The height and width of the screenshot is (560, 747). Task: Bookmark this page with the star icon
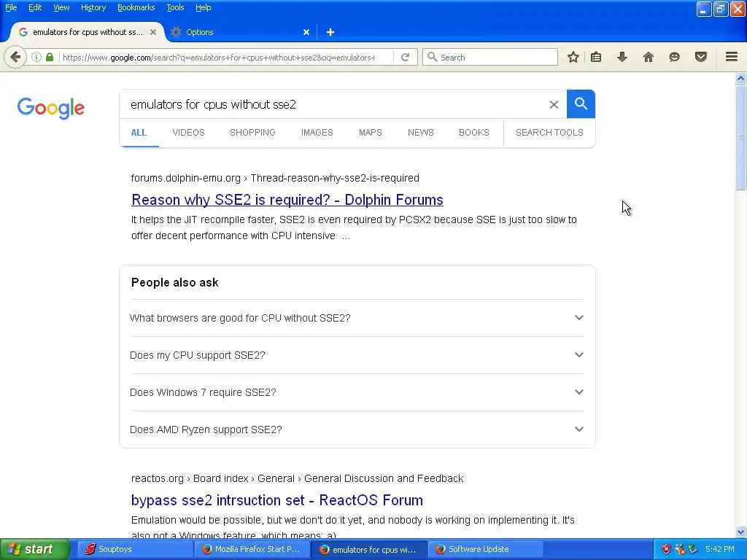573,57
